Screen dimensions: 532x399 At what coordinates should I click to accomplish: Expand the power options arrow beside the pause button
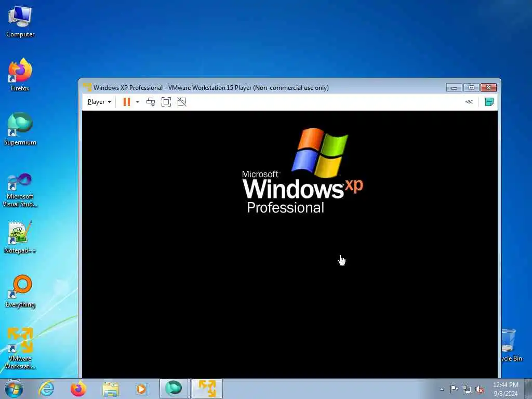(137, 102)
